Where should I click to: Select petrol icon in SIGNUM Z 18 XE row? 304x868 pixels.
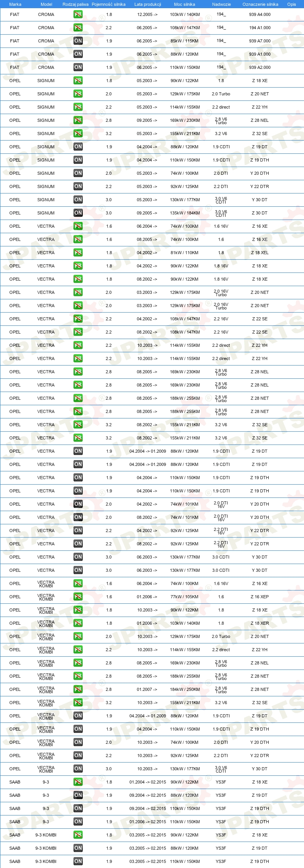78,81
